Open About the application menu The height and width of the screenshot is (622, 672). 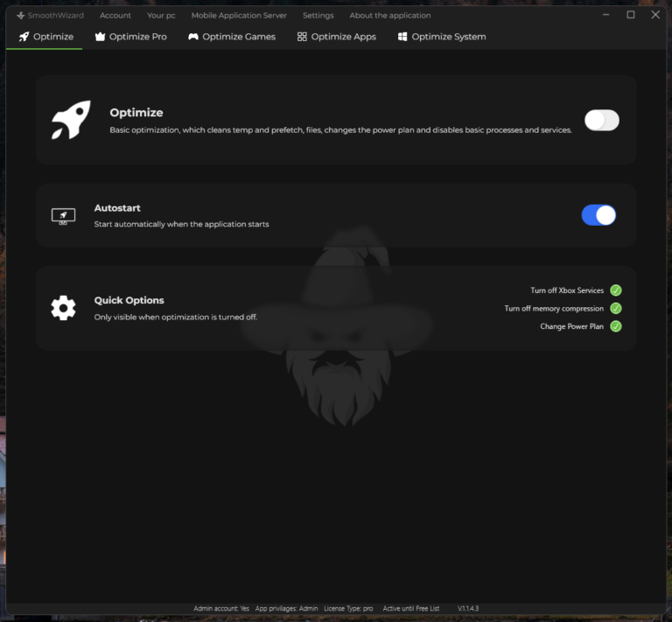point(390,15)
